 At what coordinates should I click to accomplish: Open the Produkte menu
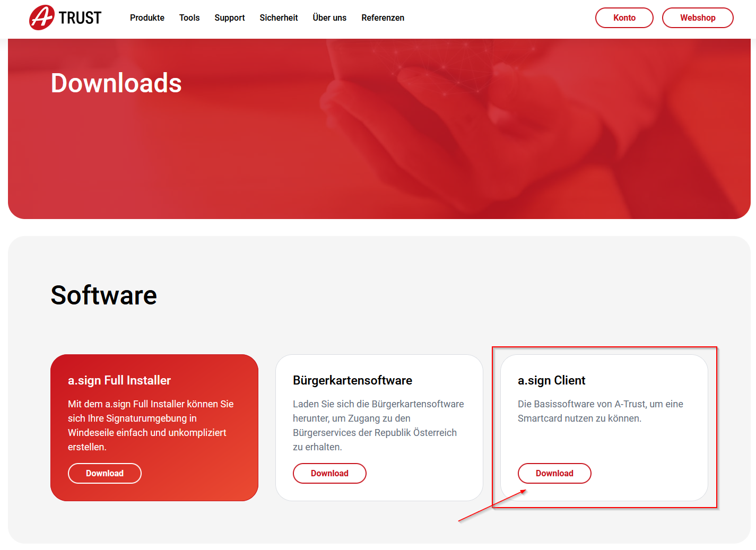pos(147,18)
